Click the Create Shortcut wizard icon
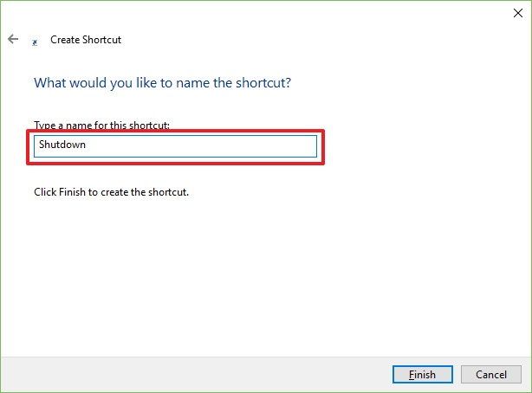 (35, 42)
